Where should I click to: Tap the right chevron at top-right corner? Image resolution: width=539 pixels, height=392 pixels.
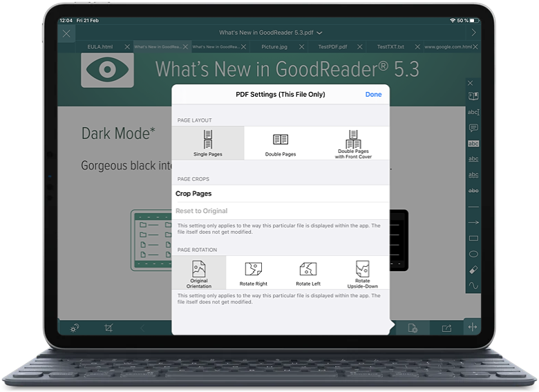(x=473, y=32)
